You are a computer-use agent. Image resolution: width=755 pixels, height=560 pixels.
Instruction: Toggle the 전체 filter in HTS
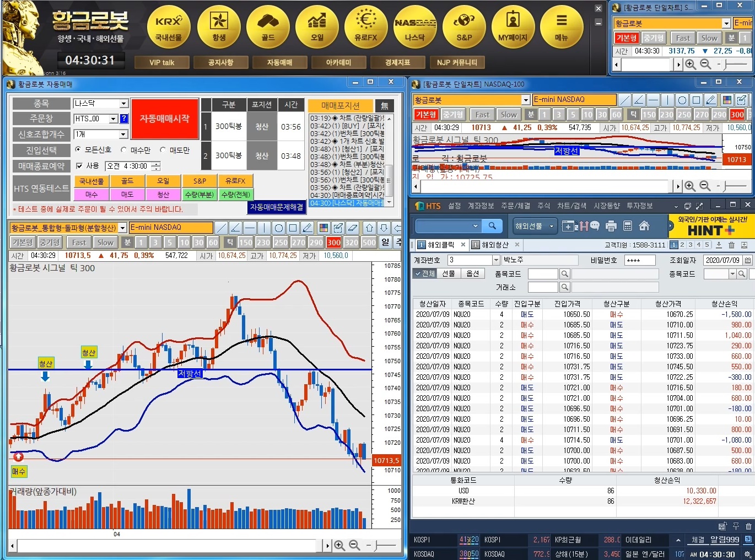click(x=424, y=274)
